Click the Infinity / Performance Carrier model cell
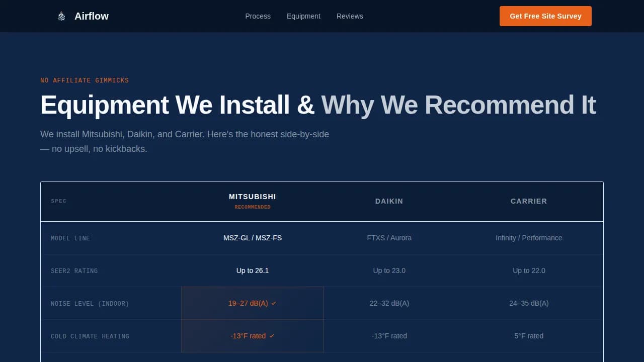The image size is (644, 362). point(529,238)
